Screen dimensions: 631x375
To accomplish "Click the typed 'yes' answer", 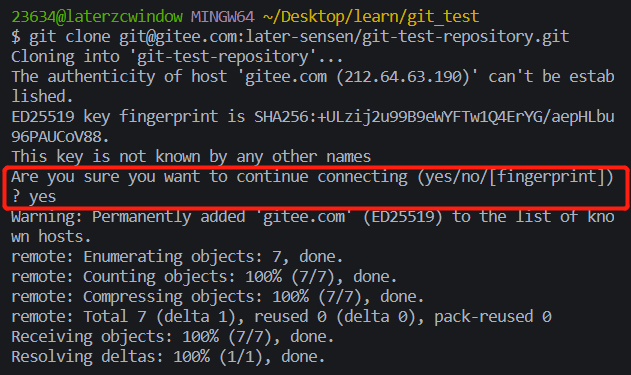I will point(42,197).
